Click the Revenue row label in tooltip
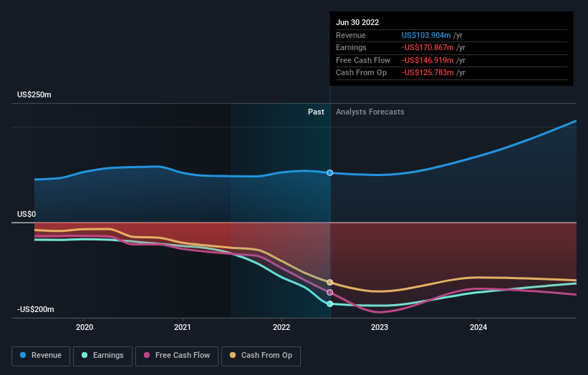 tap(351, 35)
